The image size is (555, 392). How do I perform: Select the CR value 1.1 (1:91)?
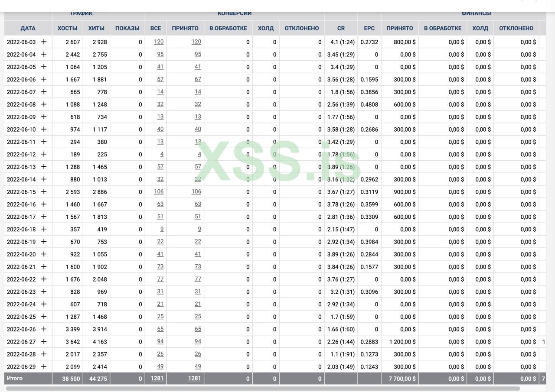(x=343, y=354)
